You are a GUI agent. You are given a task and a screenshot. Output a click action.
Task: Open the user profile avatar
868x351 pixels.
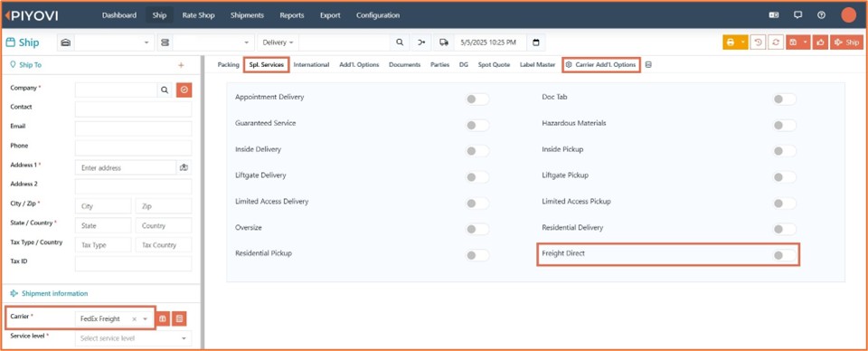click(x=849, y=15)
